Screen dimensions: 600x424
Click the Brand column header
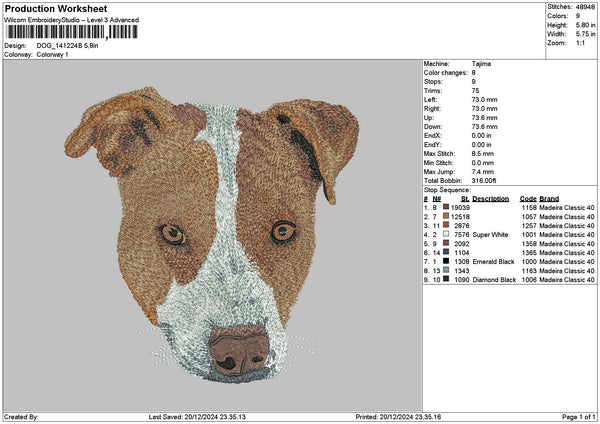[x=550, y=198]
